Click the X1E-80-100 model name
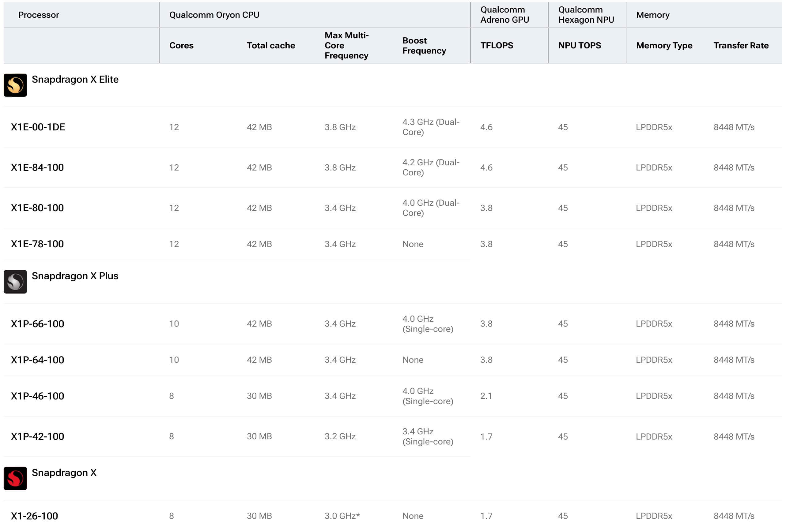This screenshot has height=532, width=786. (37, 208)
